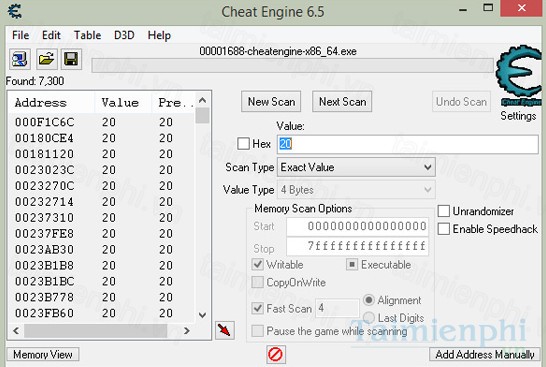Open Settings via Cheat Engine logo
Image resolution: width=546 pixels, height=367 pixels.
519,75
